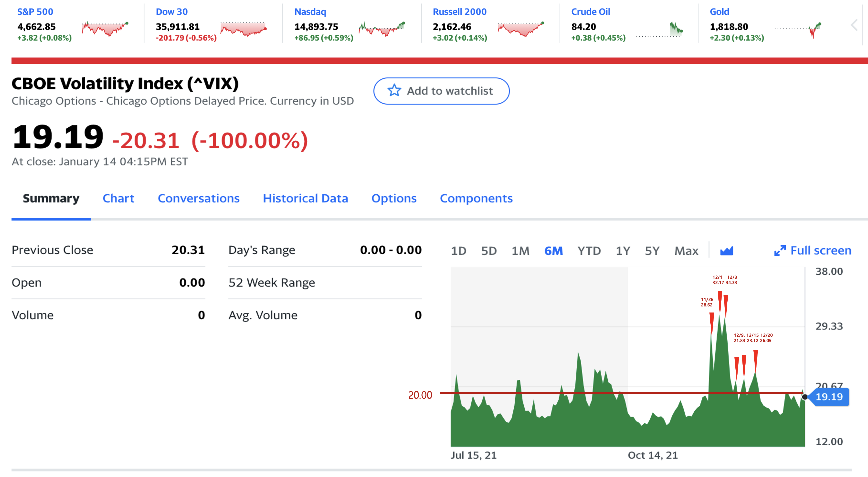Open the Options tab
Viewport: 868px width, 477px height.
[x=394, y=198]
